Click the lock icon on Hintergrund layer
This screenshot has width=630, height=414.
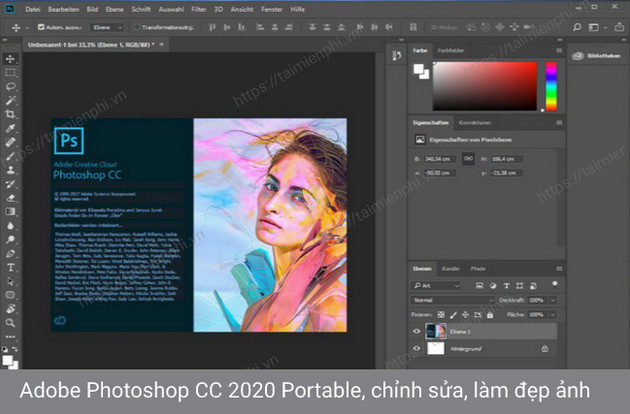point(545,348)
